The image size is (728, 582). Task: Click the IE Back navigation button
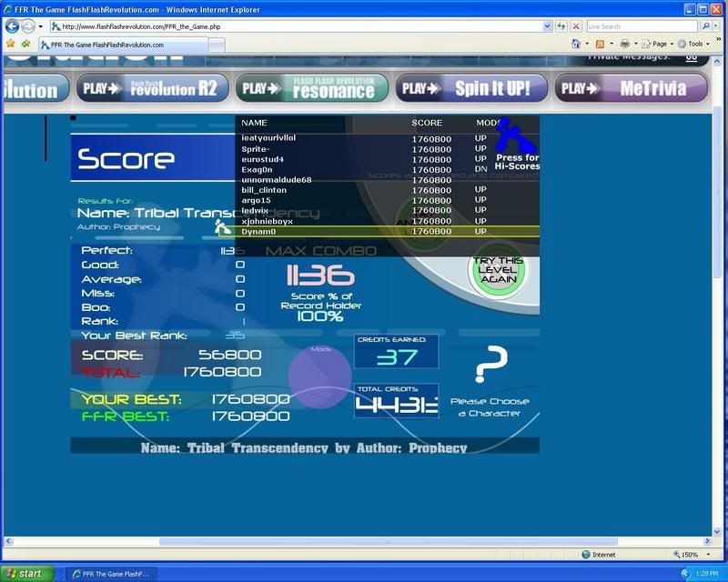[x=13, y=26]
